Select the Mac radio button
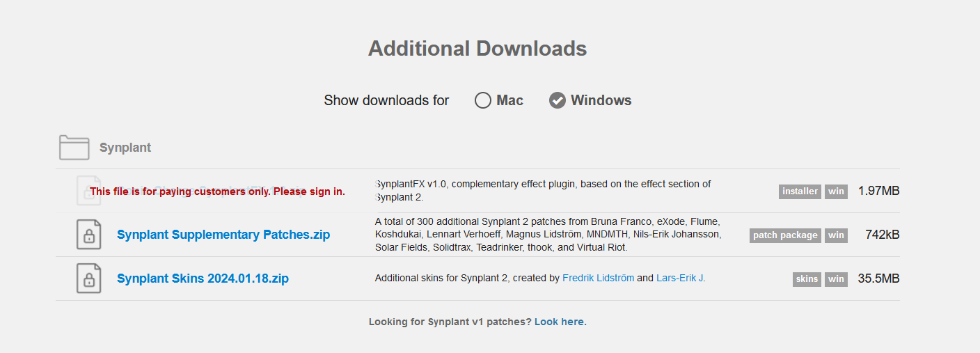Image resolution: width=980 pixels, height=353 pixels. click(483, 100)
